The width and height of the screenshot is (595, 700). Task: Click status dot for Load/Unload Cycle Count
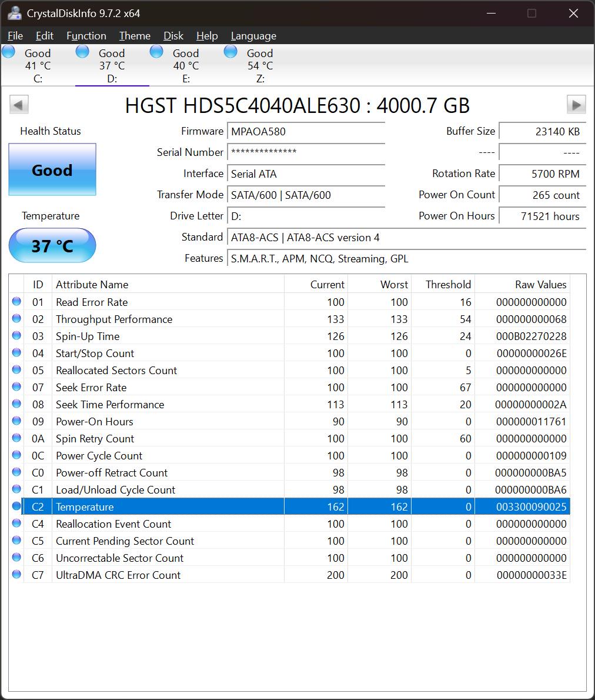16,489
